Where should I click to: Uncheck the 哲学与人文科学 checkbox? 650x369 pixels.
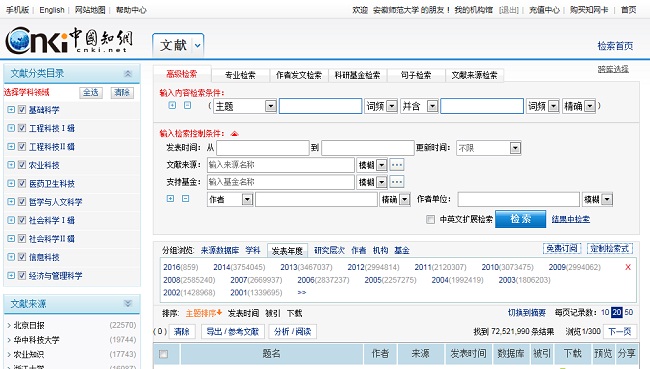(22, 201)
